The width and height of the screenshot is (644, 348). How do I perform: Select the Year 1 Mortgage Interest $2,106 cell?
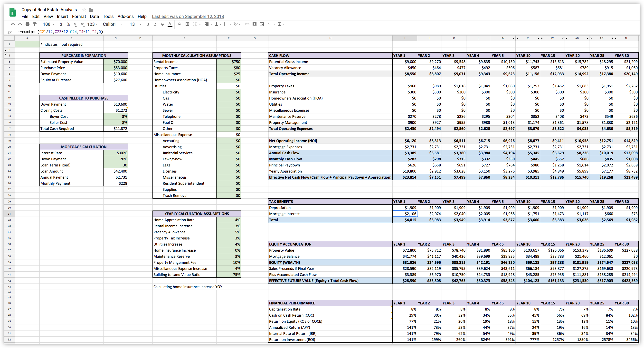[x=405, y=214]
